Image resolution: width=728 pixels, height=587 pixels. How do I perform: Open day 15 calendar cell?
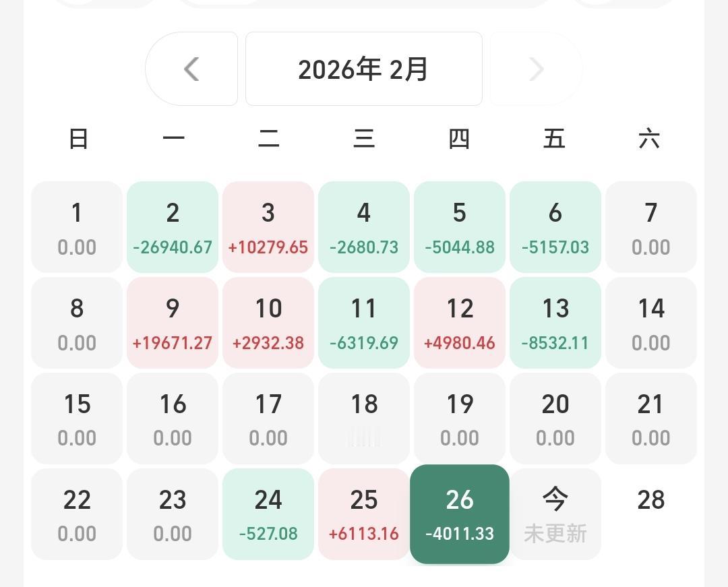(x=77, y=418)
